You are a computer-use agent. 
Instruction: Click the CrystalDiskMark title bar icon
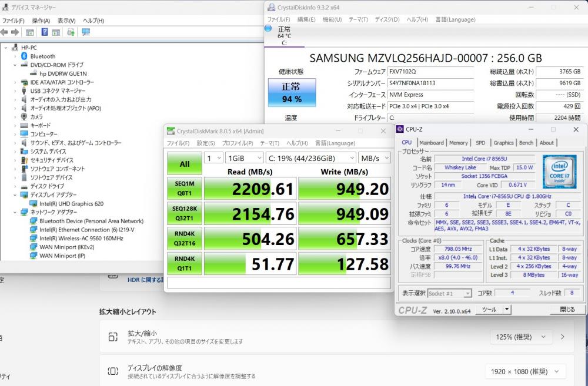tap(171, 131)
